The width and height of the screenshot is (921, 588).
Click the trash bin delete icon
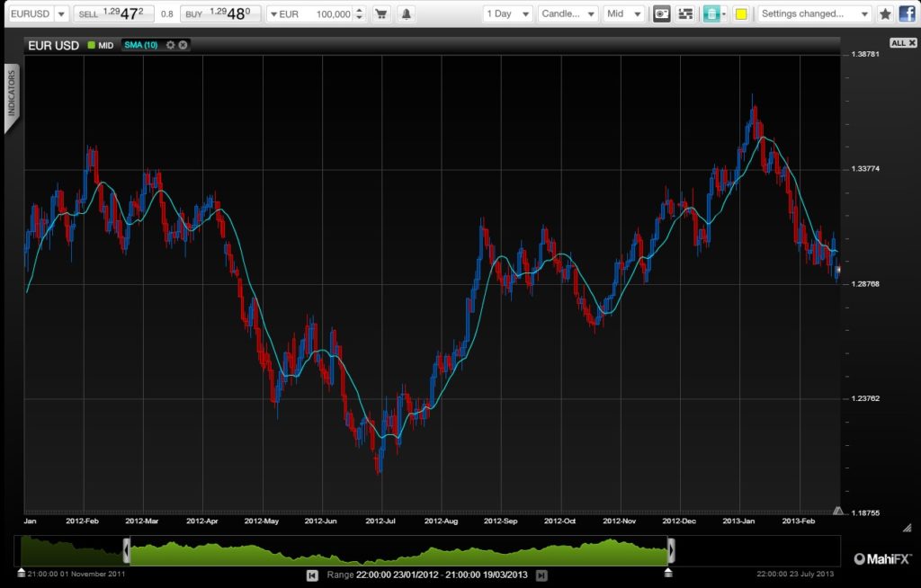[711, 14]
